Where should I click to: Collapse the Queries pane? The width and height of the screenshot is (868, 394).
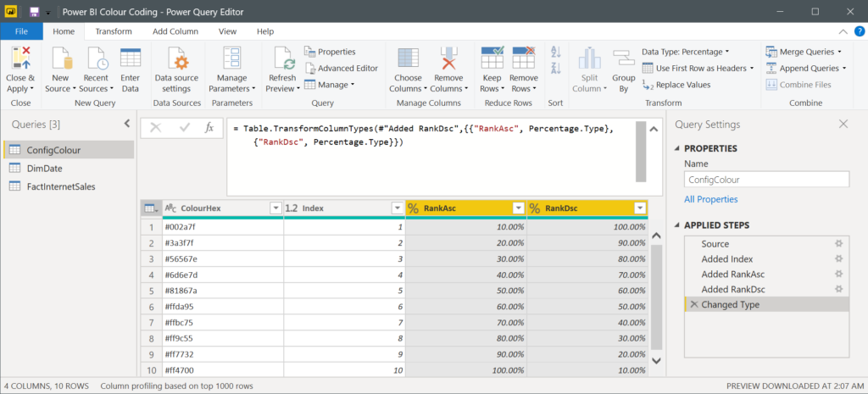click(x=126, y=124)
